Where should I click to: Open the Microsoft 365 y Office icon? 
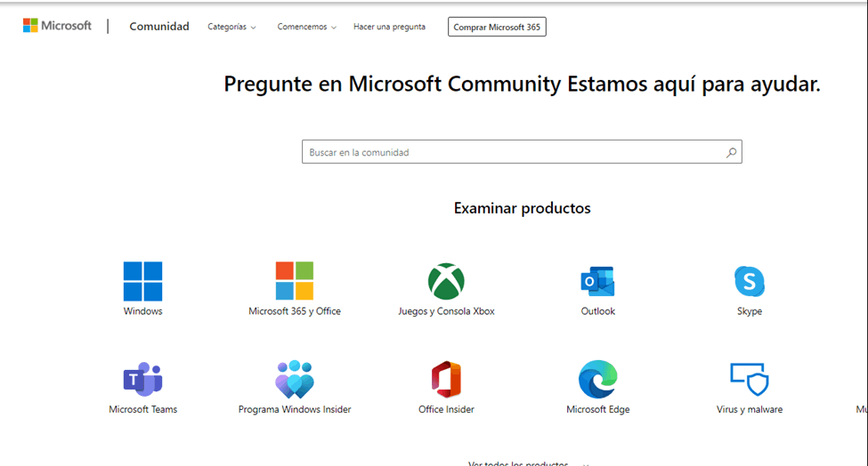295,281
